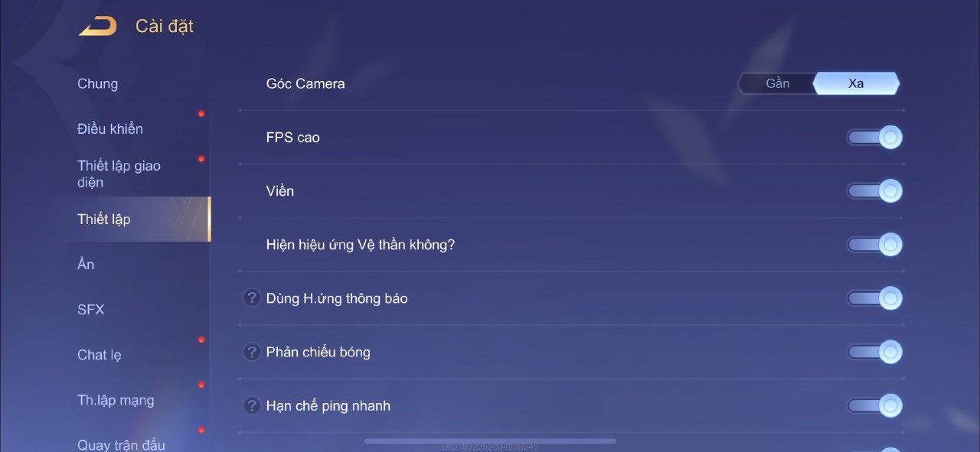Switch to Điều khiển tab
Image resolution: width=980 pixels, height=452 pixels.
point(109,128)
